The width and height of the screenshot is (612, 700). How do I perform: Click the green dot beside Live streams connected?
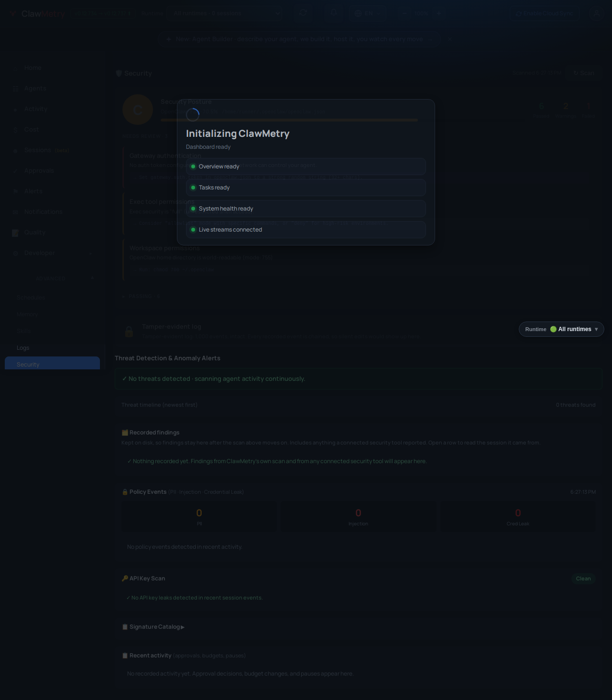pos(193,230)
